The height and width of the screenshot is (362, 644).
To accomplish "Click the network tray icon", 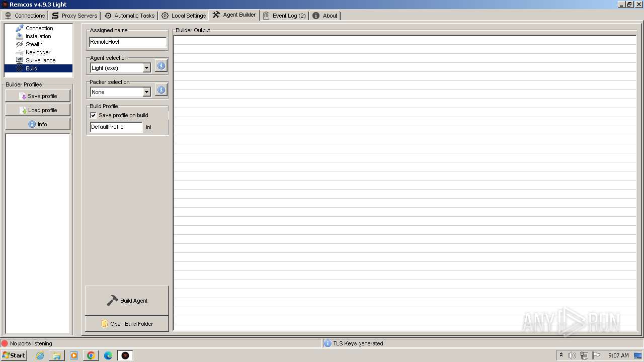I will 584,355.
